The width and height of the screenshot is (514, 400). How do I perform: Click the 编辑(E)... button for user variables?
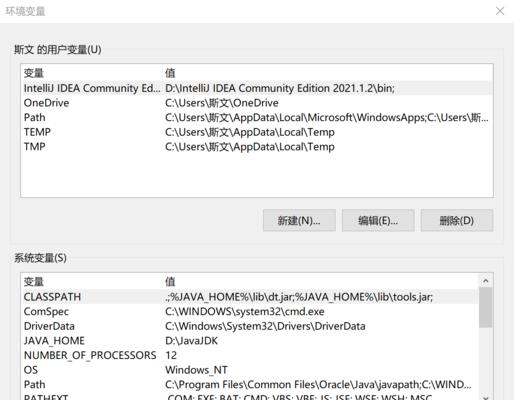pyautogui.click(x=378, y=220)
